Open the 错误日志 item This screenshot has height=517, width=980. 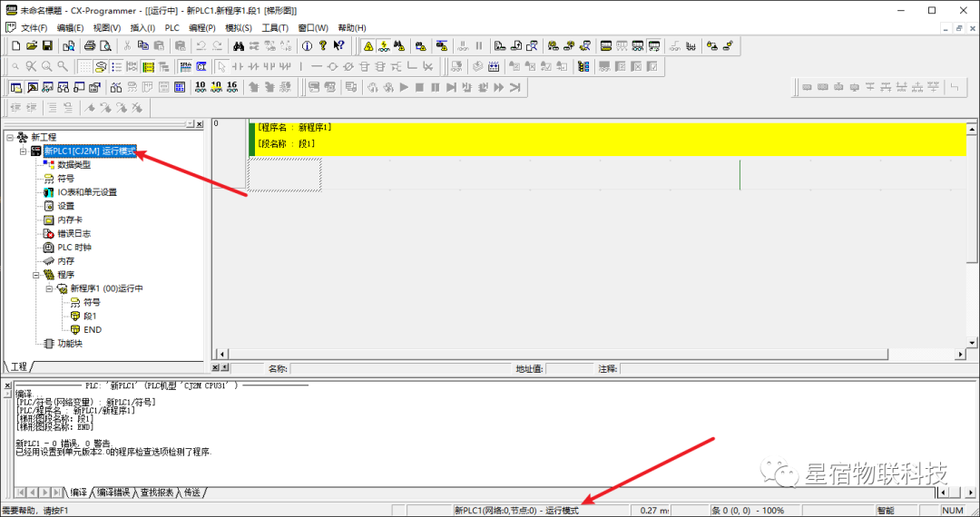[x=73, y=233]
